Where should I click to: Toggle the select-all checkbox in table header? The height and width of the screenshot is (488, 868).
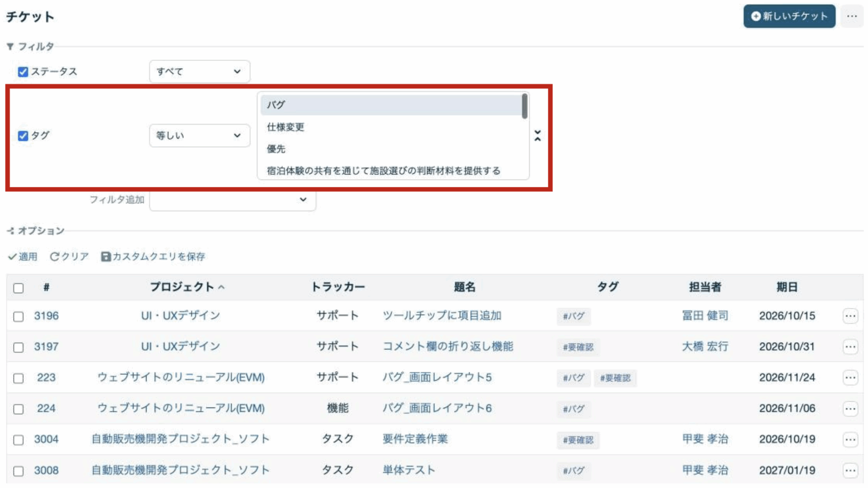tap(19, 288)
